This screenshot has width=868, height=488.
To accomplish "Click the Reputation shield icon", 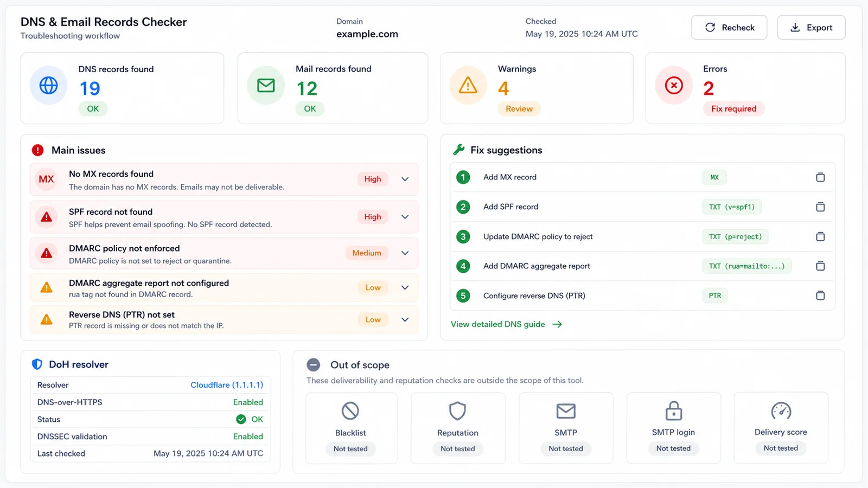I will pos(457,411).
